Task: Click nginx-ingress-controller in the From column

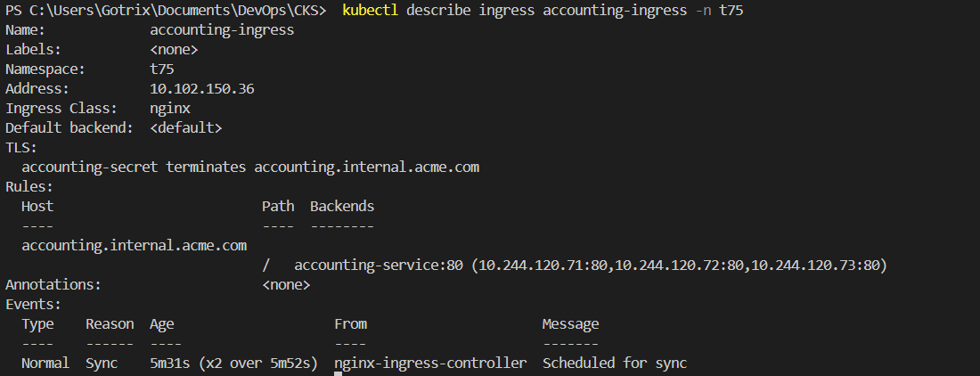Action: click(430, 364)
